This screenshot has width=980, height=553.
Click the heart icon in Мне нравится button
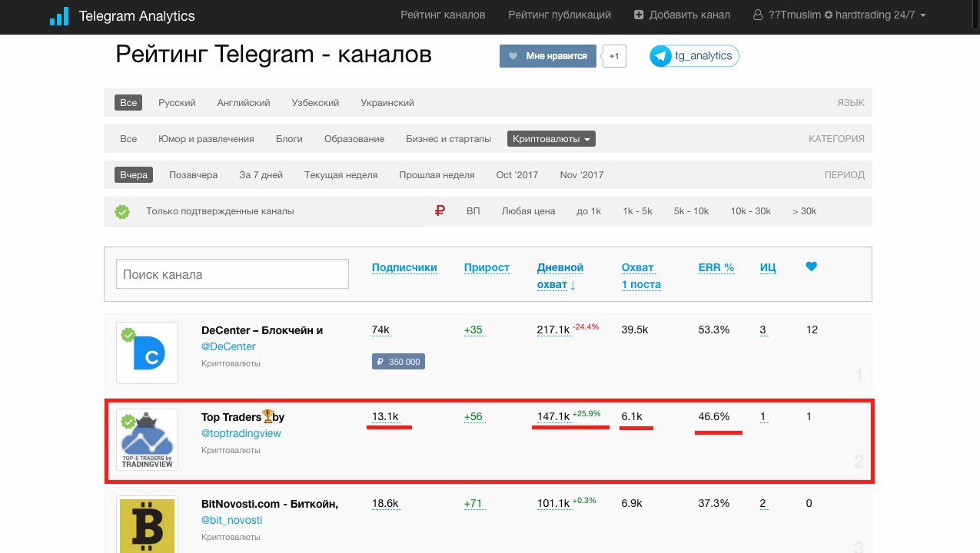tap(513, 56)
